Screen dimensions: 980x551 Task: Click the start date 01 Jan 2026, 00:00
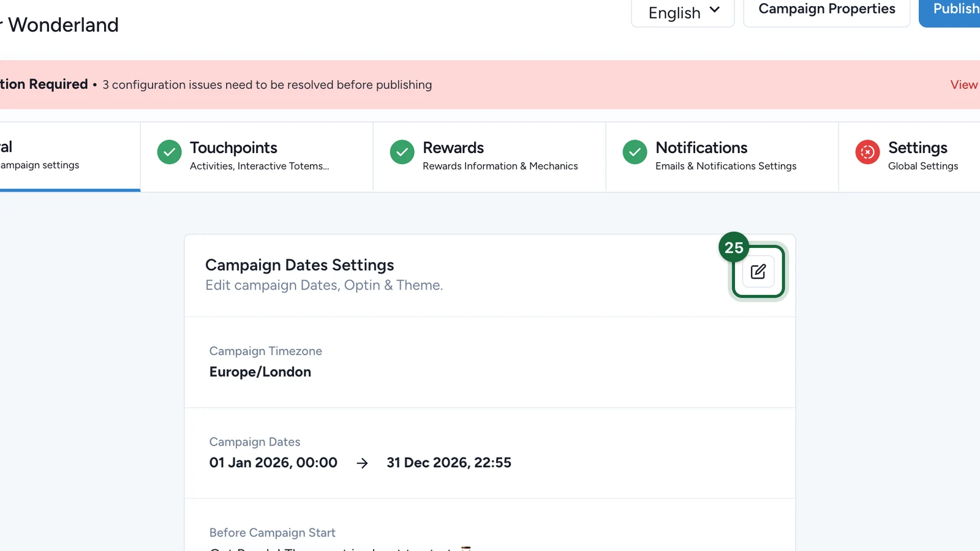coord(273,463)
